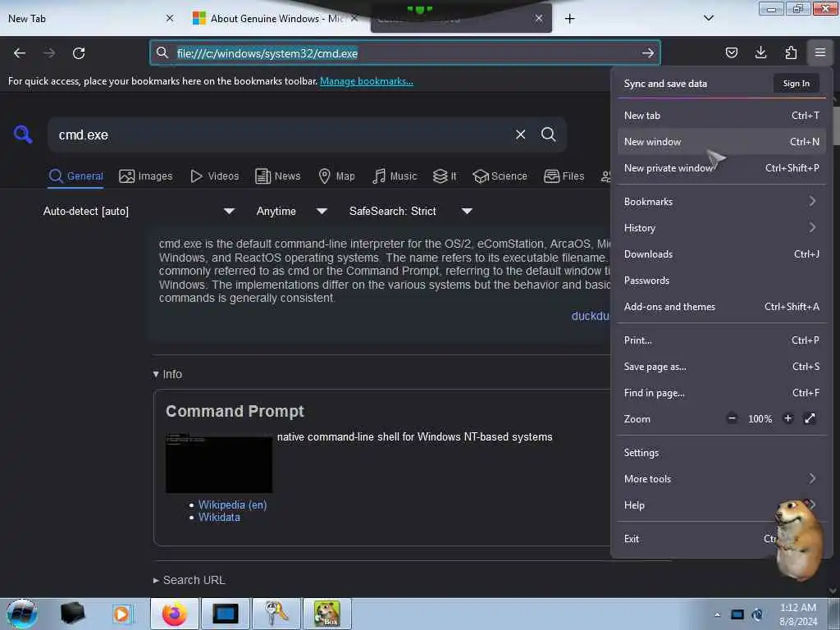Image resolution: width=840 pixels, height=630 pixels.
Task: Open the Downloads toolbar icon
Action: 760,52
